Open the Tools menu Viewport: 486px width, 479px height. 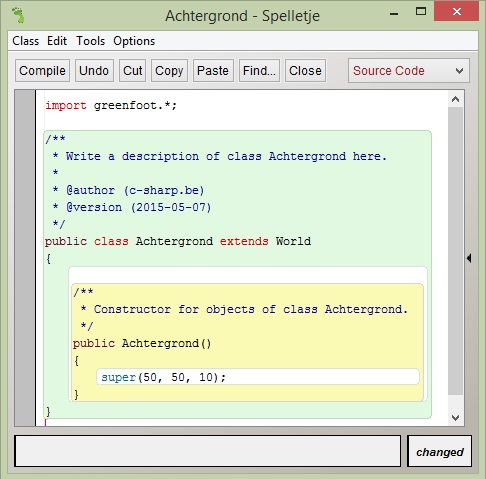[x=90, y=41]
